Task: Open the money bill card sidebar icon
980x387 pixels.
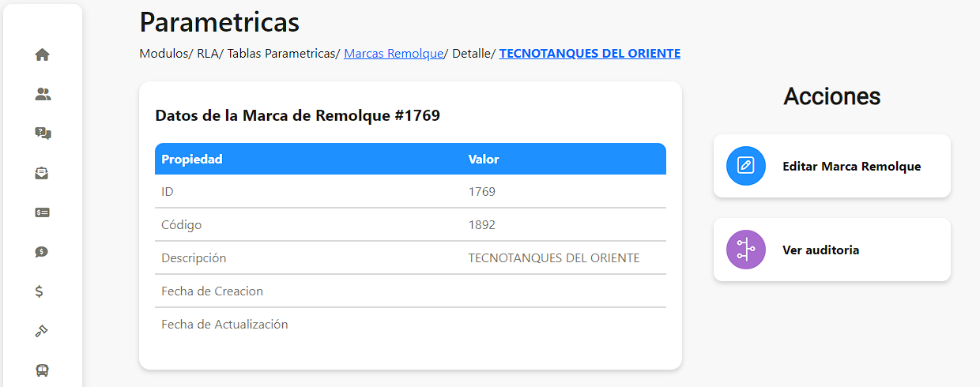Action: tap(43, 212)
